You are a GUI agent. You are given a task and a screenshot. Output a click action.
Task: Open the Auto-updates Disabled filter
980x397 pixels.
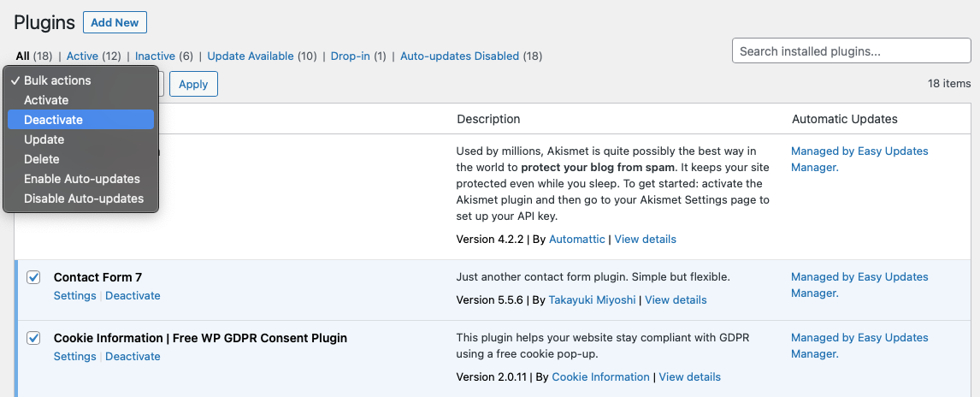tap(459, 56)
